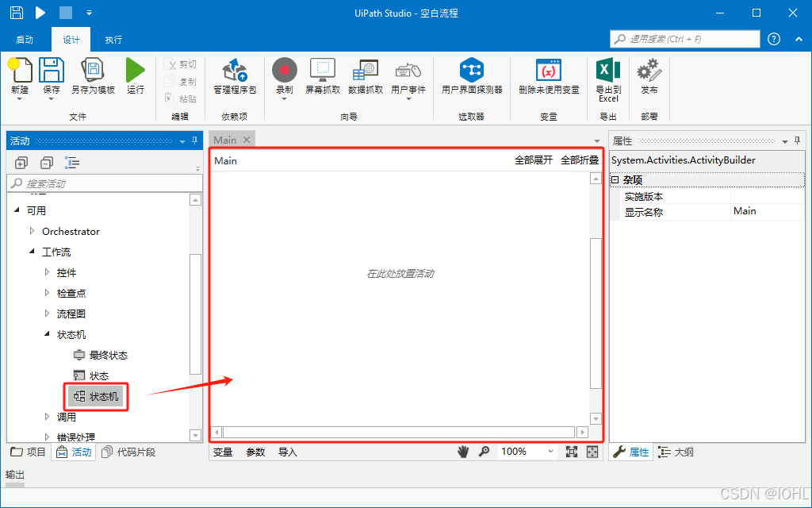
Task: Click the 屏幕抓取 icon
Action: [323, 70]
